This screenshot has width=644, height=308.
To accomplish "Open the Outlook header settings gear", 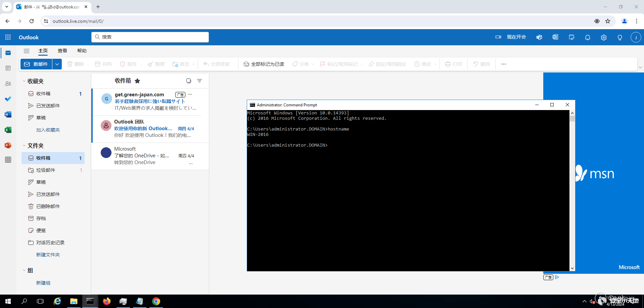I will coord(604,37).
